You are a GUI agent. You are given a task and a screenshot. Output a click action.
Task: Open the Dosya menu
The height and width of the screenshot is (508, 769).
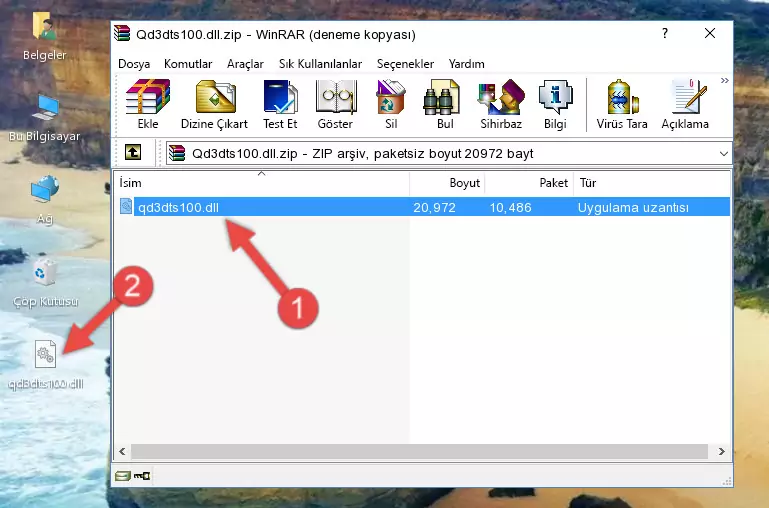(x=134, y=64)
